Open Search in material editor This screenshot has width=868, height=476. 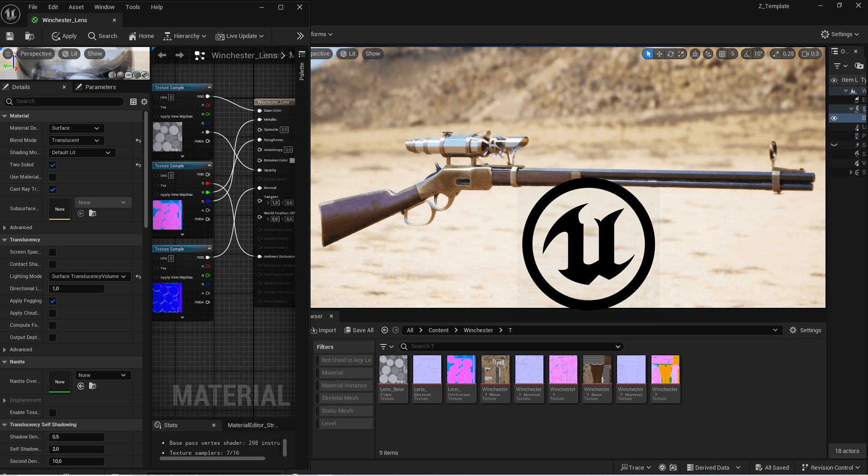[103, 36]
